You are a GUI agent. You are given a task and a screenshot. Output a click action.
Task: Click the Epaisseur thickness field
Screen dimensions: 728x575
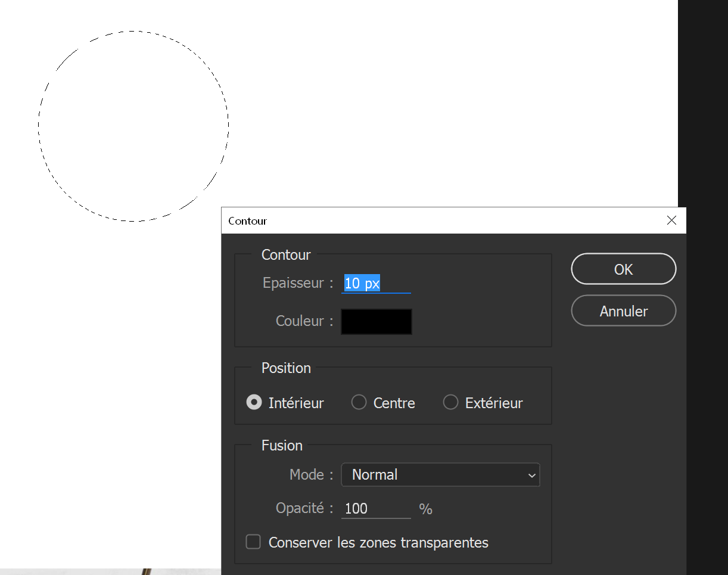point(369,283)
